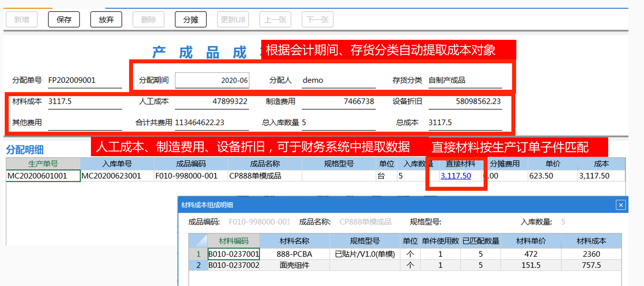Run allocation with 分摊 button

tap(191, 20)
